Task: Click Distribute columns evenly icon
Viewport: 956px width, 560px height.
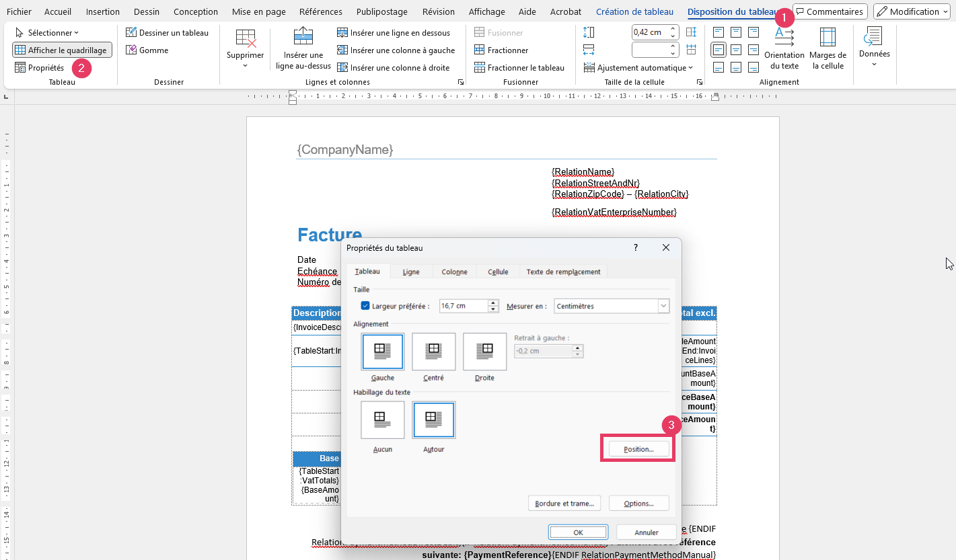Action: [x=691, y=50]
